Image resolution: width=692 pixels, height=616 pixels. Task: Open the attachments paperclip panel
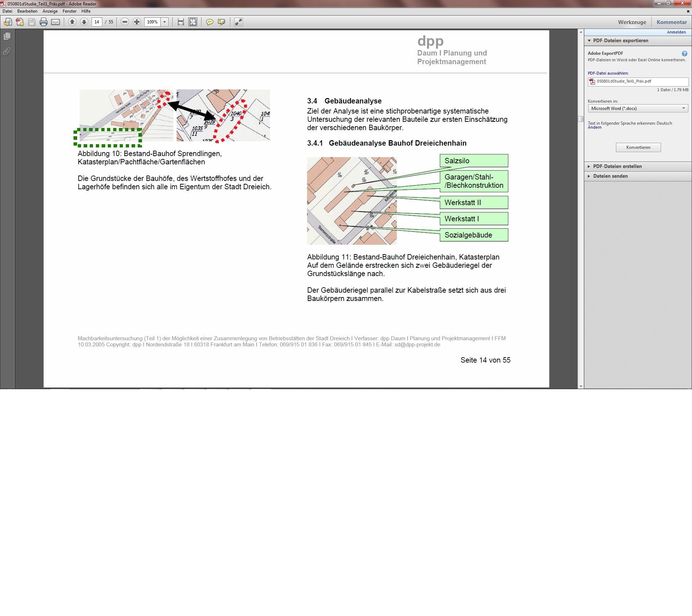coord(7,52)
